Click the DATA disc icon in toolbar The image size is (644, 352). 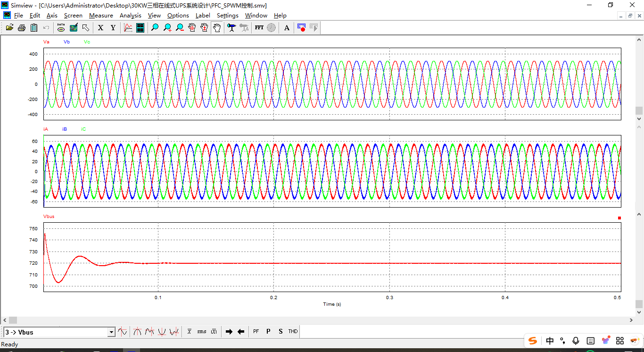coord(61,28)
